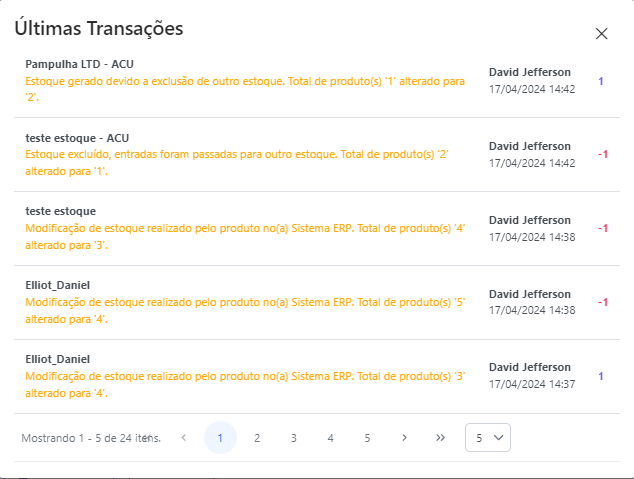634x479 pixels.
Task: Switch to page 3 of transactions
Action: 294,438
